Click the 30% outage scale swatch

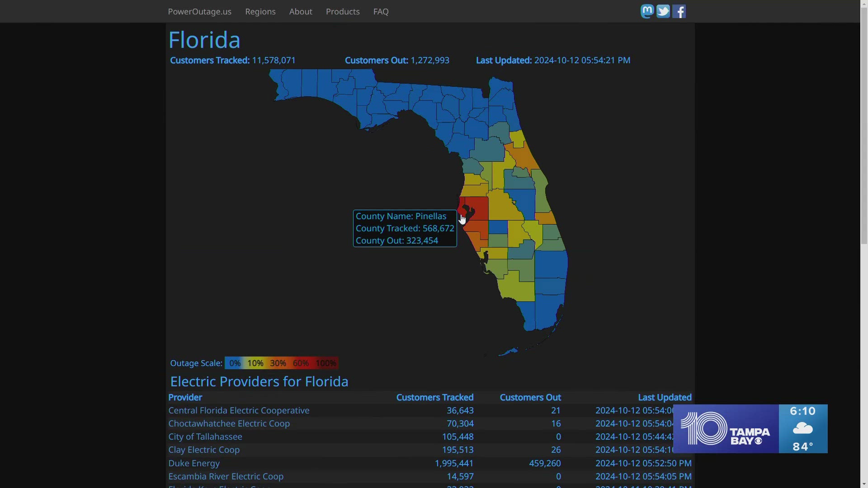278,363
